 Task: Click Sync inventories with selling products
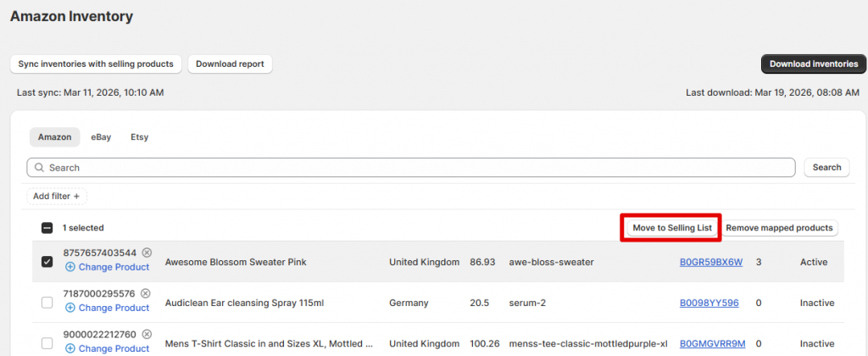tap(96, 64)
